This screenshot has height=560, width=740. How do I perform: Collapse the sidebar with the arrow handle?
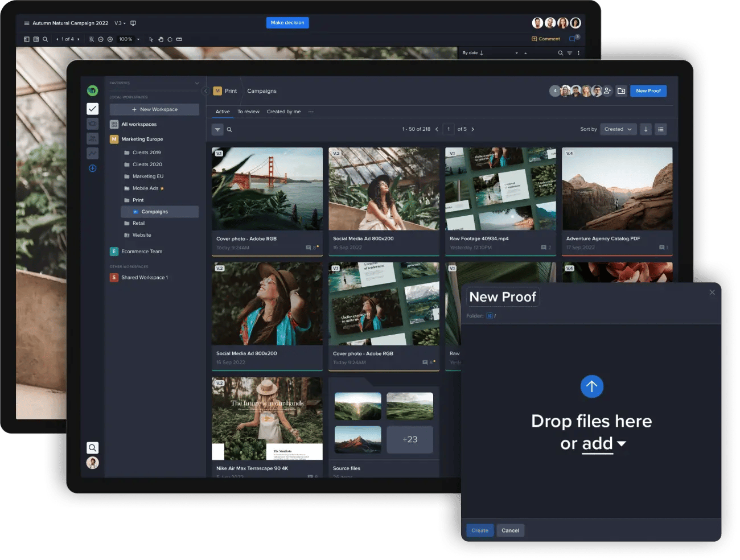click(x=205, y=91)
